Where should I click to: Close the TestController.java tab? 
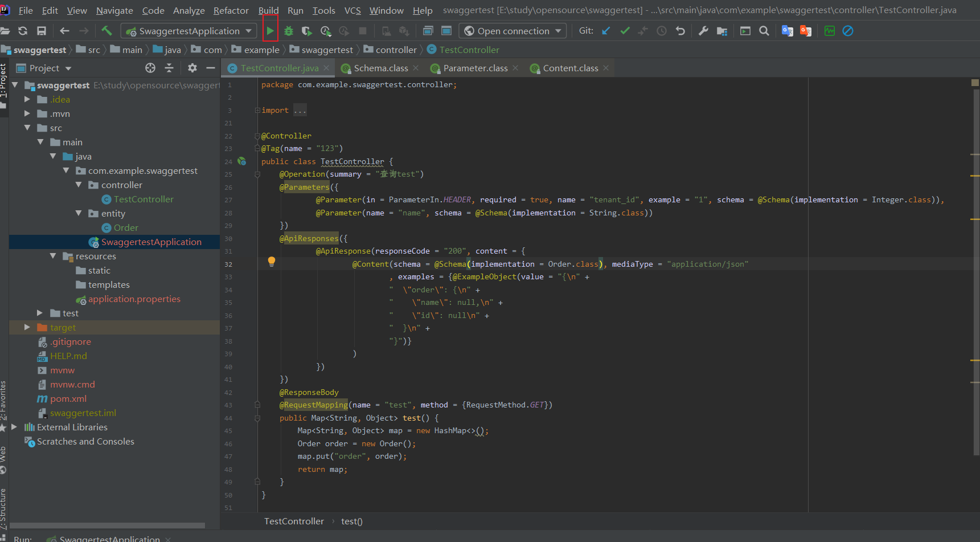click(x=326, y=68)
